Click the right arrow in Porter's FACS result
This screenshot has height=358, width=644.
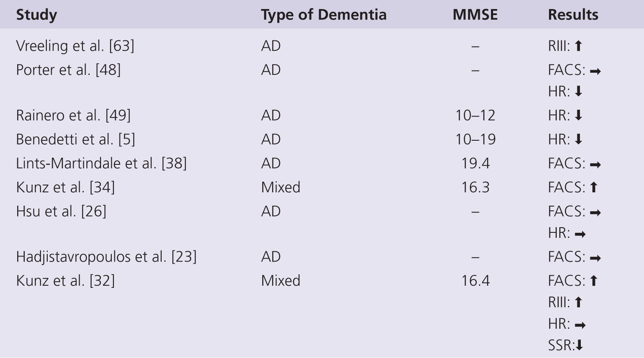pos(595,71)
